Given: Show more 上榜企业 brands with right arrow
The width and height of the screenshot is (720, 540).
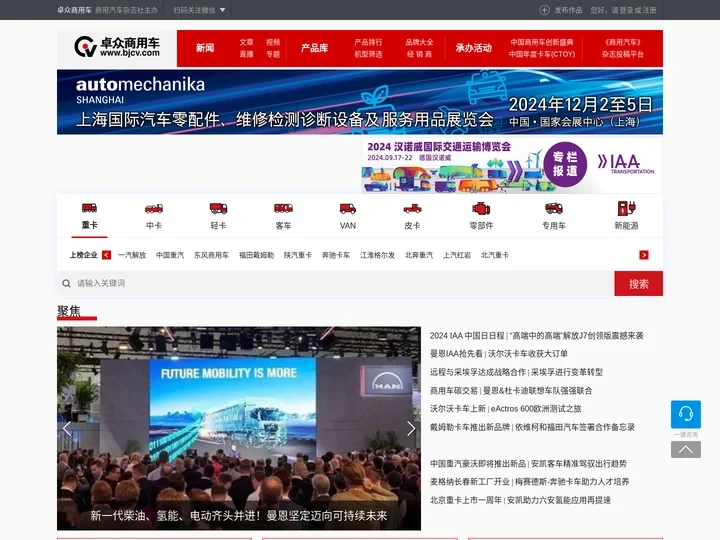Looking at the screenshot, I should coord(644,255).
